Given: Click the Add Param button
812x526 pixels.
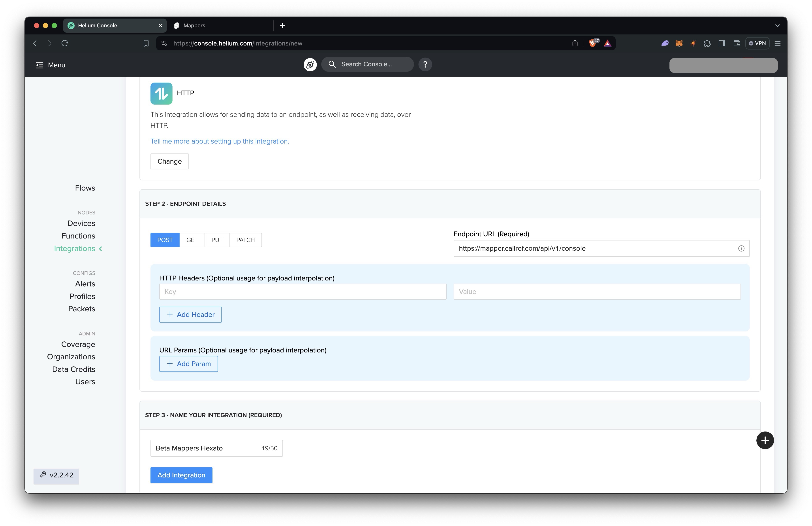Looking at the screenshot, I should (x=188, y=364).
